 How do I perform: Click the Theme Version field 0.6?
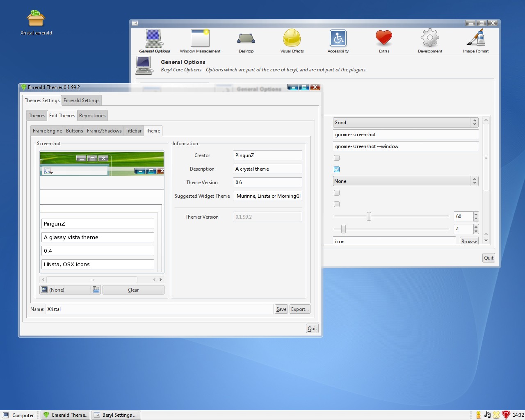[267, 183]
